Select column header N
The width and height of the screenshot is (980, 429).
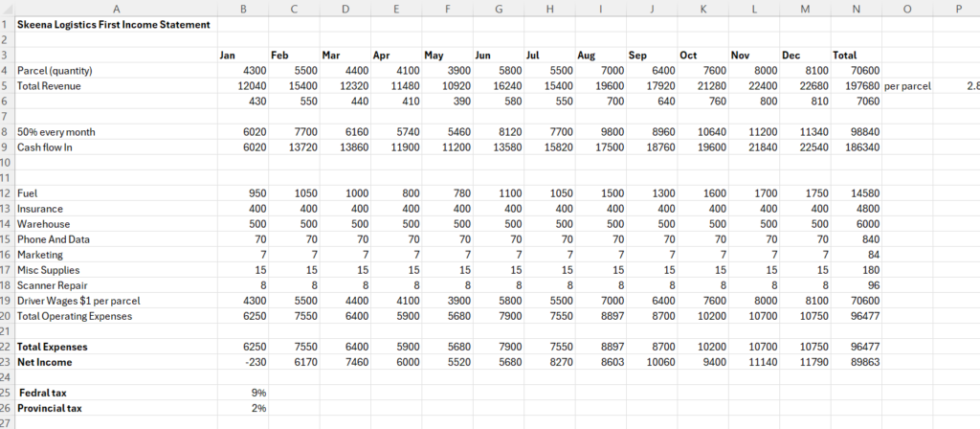point(856,9)
